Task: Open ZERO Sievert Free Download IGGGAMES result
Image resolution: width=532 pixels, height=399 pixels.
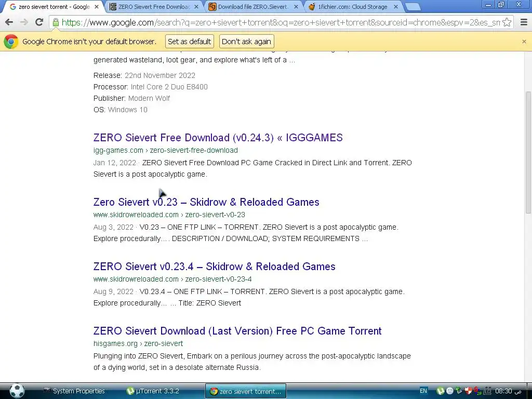Action: tap(218, 137)
